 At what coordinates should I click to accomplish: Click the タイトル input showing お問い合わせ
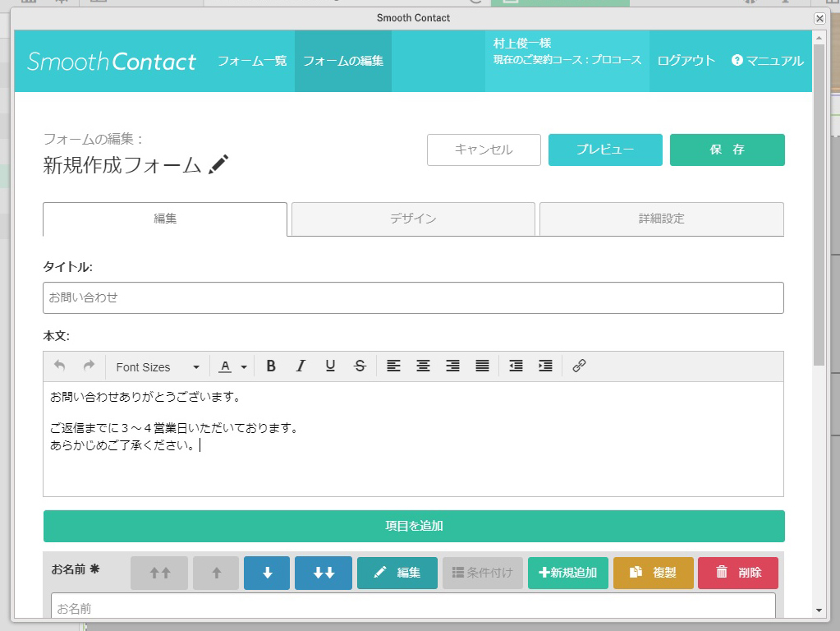[x=413, y=297]
